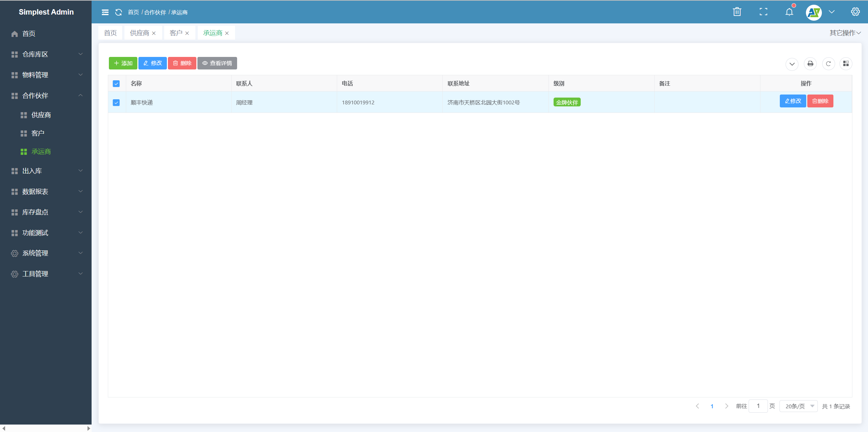Click the green 添加 button
The width and height of the screenshot is (868, 432).
(123, 63)
